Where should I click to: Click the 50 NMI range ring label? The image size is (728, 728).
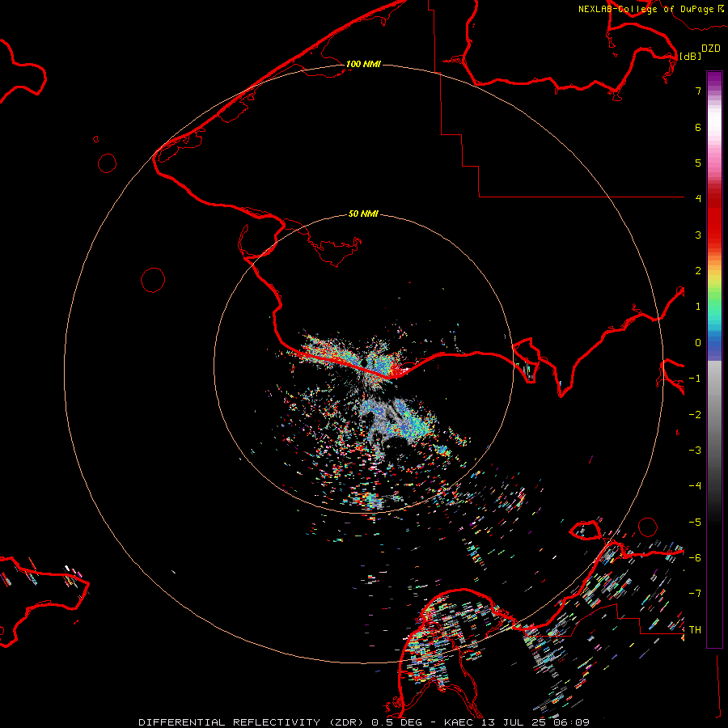[363, 214]
